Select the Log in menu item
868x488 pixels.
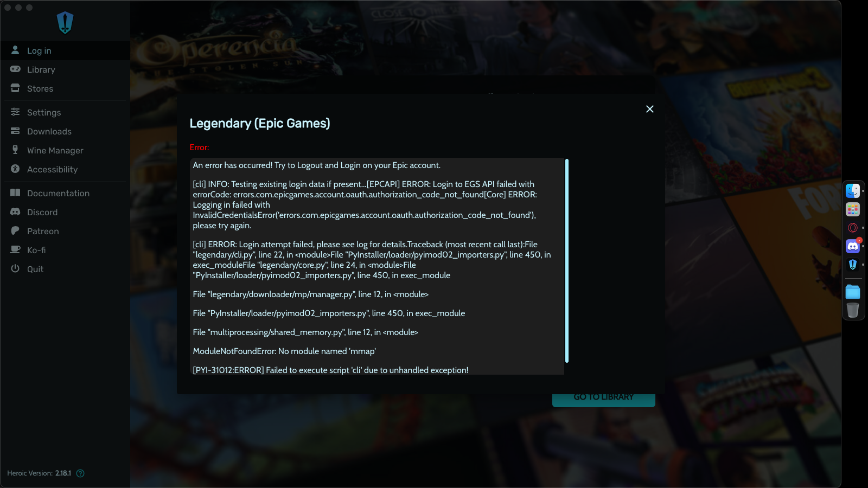tap(65, 50)
